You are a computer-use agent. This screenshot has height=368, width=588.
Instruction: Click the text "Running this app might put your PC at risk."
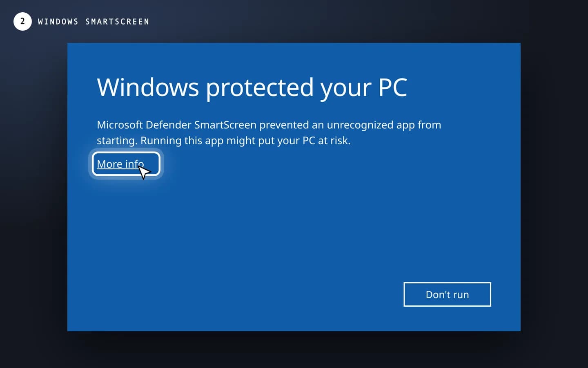click(x=245, y=140)
